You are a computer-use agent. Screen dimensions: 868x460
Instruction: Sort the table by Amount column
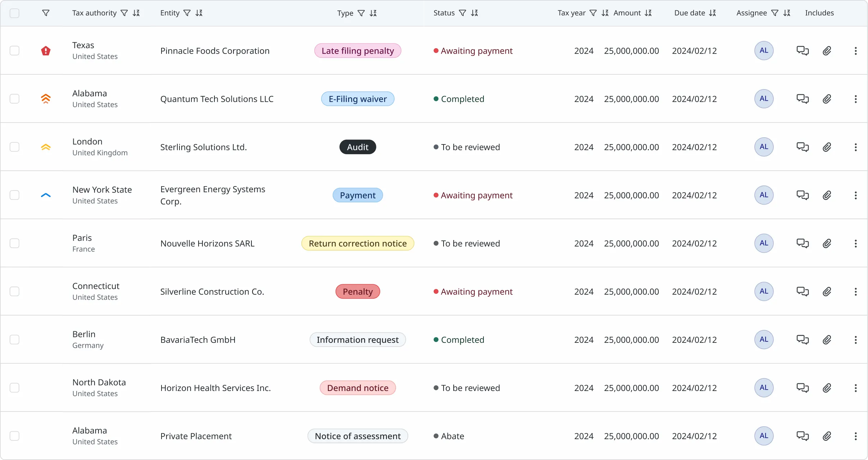pyautogui.click(x=648, y=13)
